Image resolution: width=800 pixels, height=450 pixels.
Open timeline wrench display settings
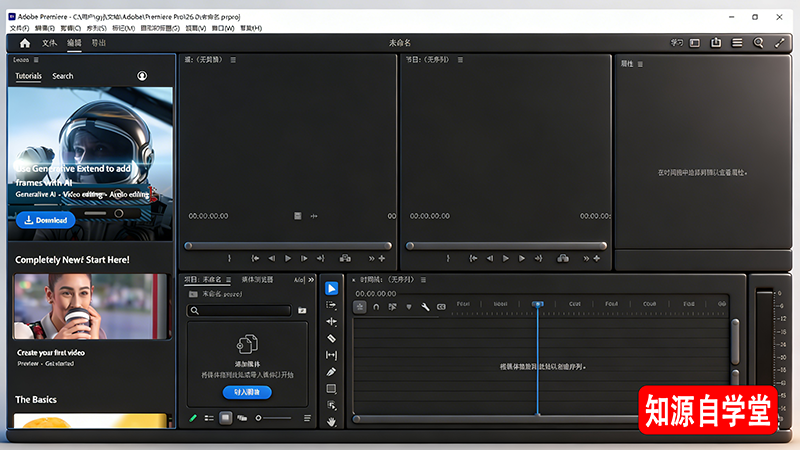pyautogui.click(x=425, y=306)
